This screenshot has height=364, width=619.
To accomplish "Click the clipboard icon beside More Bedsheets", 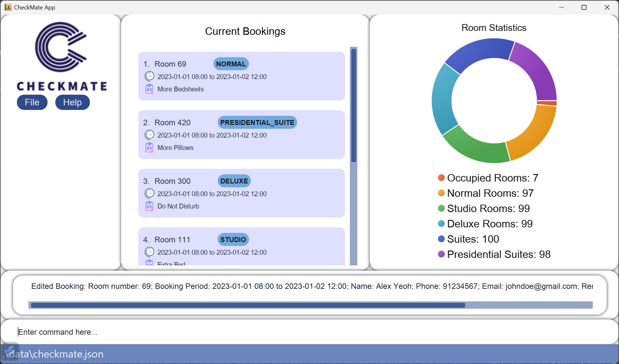I will pos(149,89).
